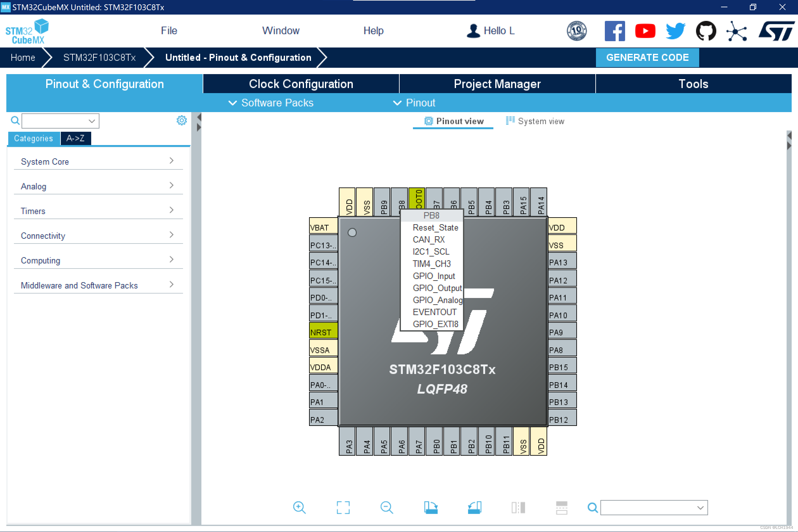The image size is (798, 532).
Task: Expand the System Core category
Action: pos(98,161)
